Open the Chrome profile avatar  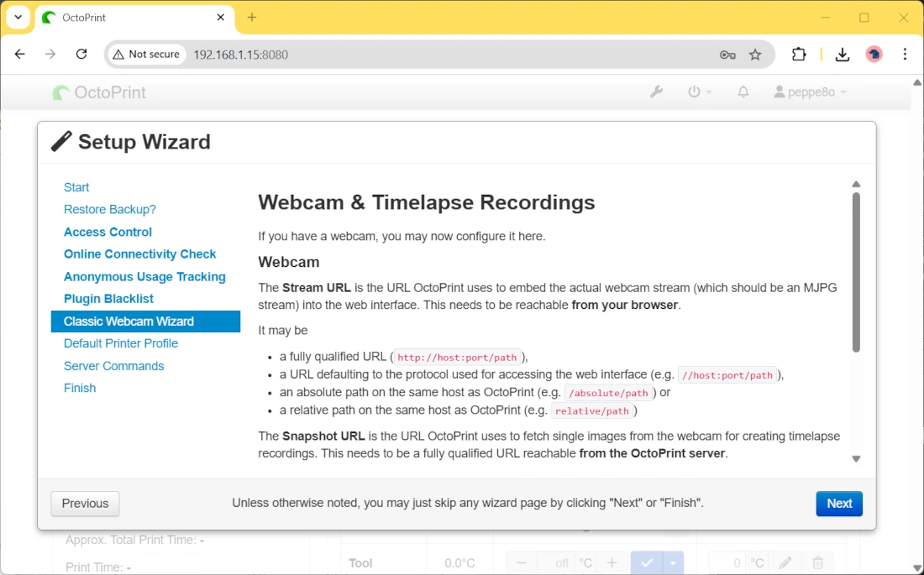pyautogui.click(x=874, y=55)
